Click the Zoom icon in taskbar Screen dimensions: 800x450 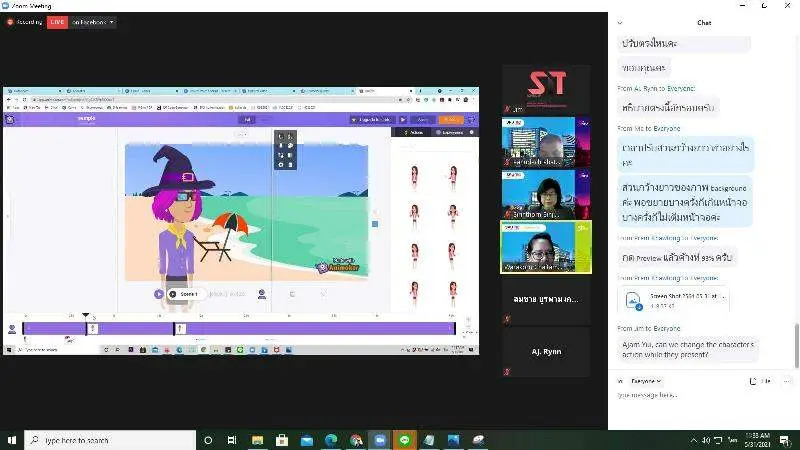[x=380, y=440]
